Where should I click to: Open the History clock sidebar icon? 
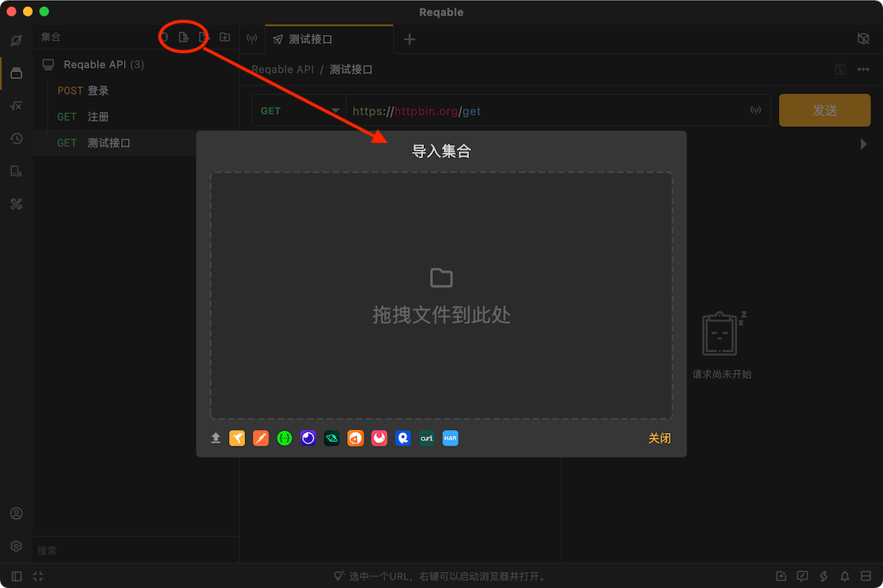pos(16,138)
